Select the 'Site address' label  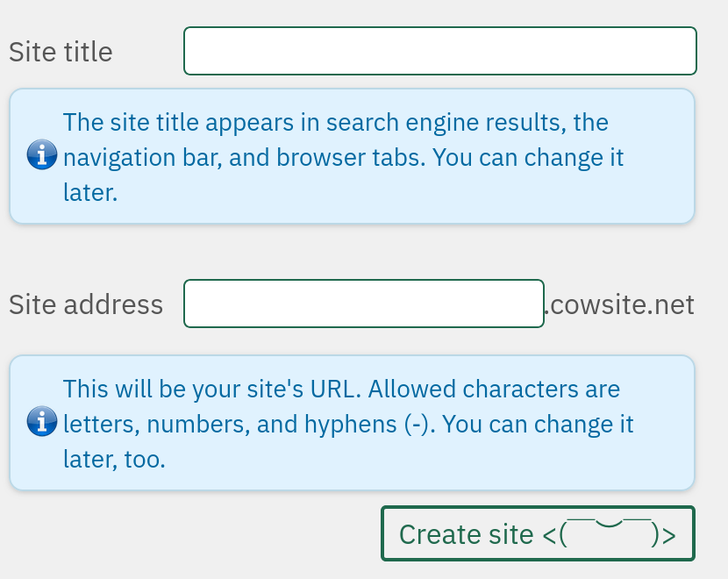(x=85, y=304)
